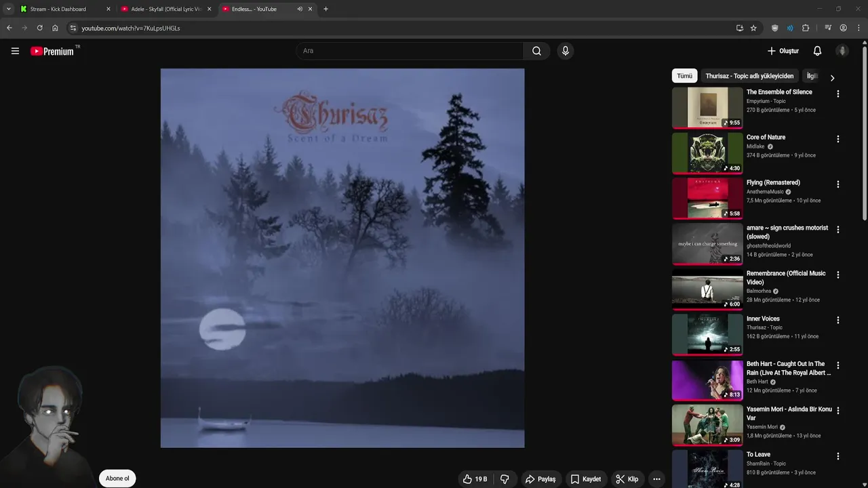
Task: Open options for Remembrance (Official Music Video)
Action: [837, 275]
